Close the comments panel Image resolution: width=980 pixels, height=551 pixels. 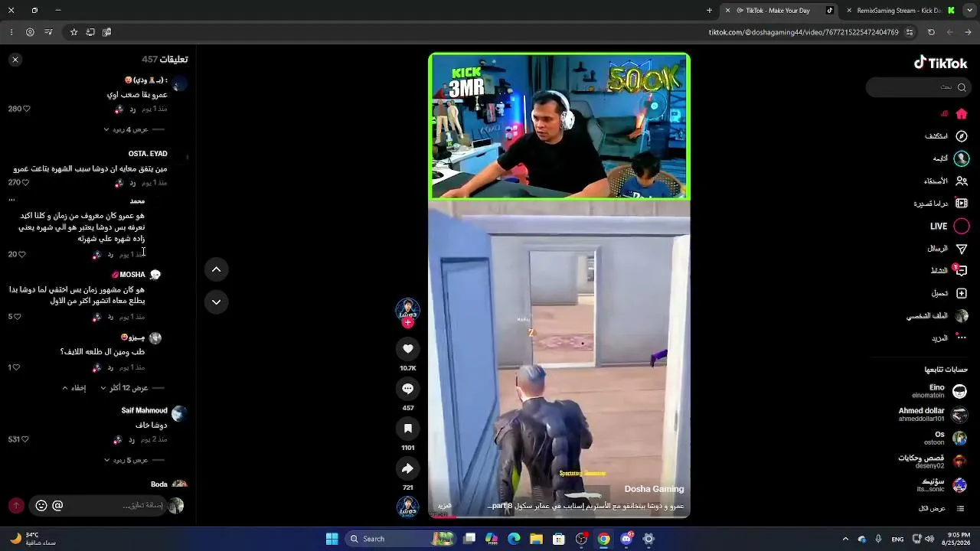pyautogui.click(x=15, y=59)
